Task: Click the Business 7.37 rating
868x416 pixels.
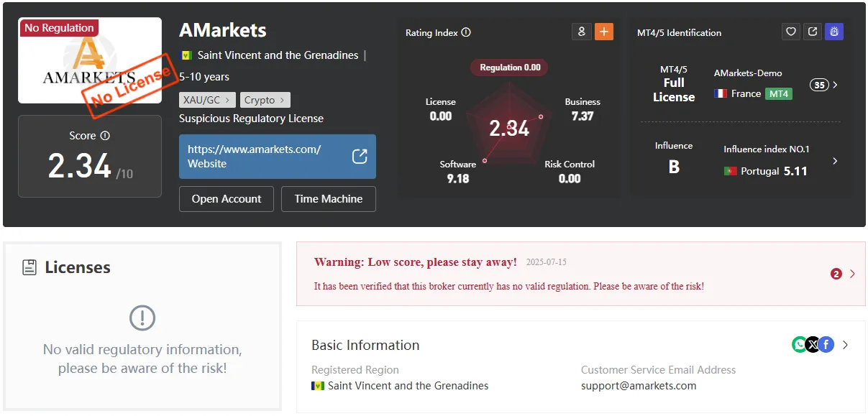Action: pos(583,109)
